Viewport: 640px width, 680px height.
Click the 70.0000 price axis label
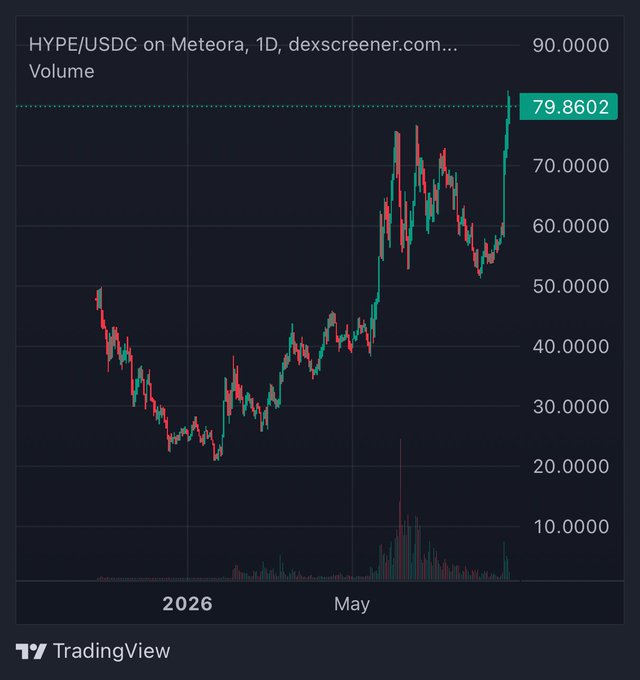(x=571, y=166)
